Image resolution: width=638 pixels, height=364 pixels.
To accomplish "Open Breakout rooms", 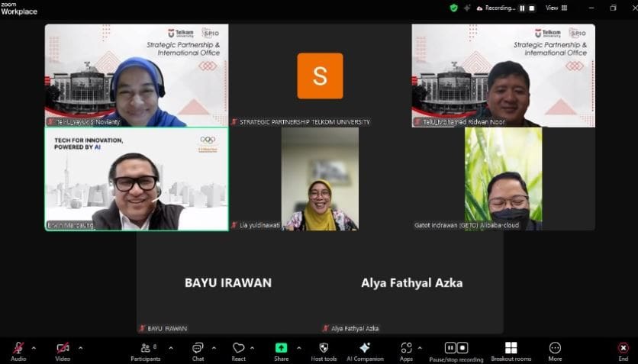I will [511, 349].
